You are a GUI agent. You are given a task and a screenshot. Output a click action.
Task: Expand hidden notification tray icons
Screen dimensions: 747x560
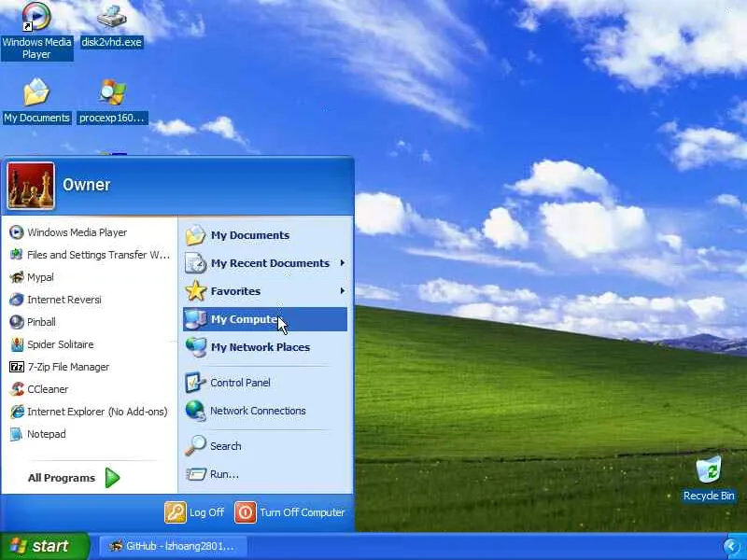[731, 546]
